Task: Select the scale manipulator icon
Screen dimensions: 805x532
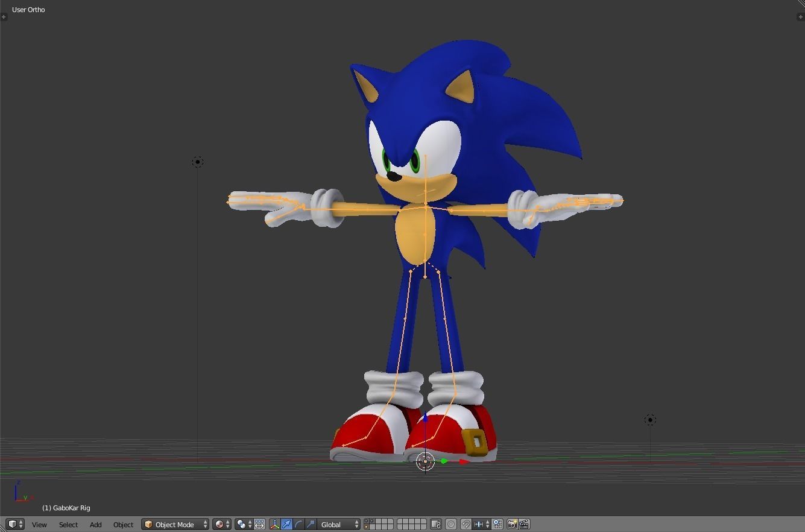Action: (311, 524)
